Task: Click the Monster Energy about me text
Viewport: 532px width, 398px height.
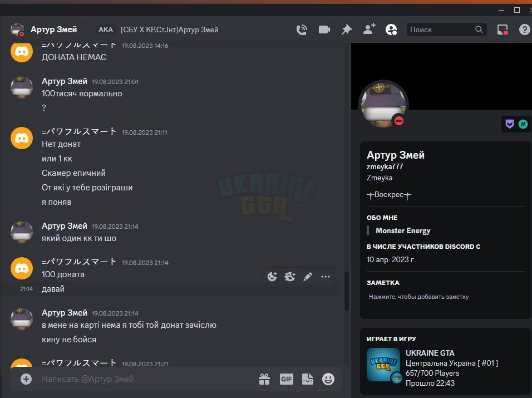Action: (403, 230)
